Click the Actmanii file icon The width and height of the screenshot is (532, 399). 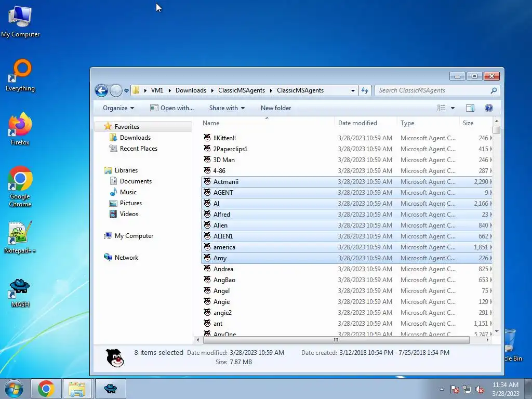pyautogui.click(x=207, y=181)
